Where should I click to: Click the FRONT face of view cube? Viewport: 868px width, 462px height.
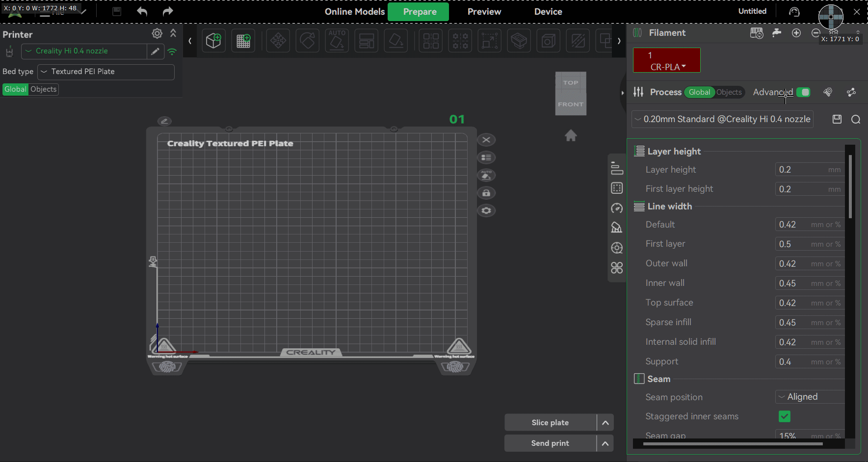[571, 104]
